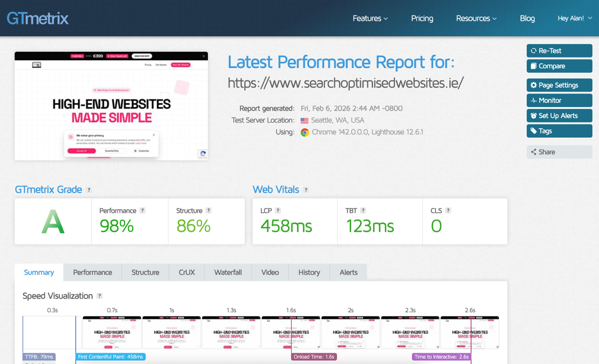Click the Monitor pulse icon
The height and width of the screenshot is (364, 599).
point(534,100)
